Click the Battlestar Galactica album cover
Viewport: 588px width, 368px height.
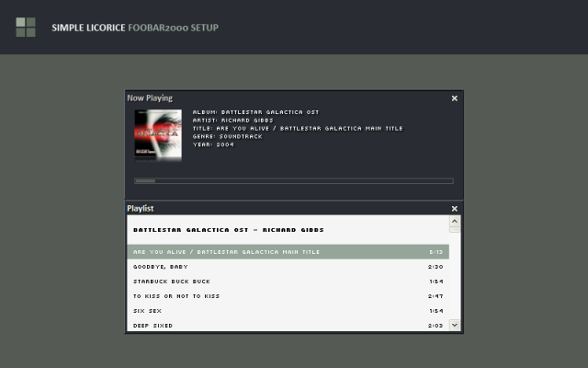158,135
